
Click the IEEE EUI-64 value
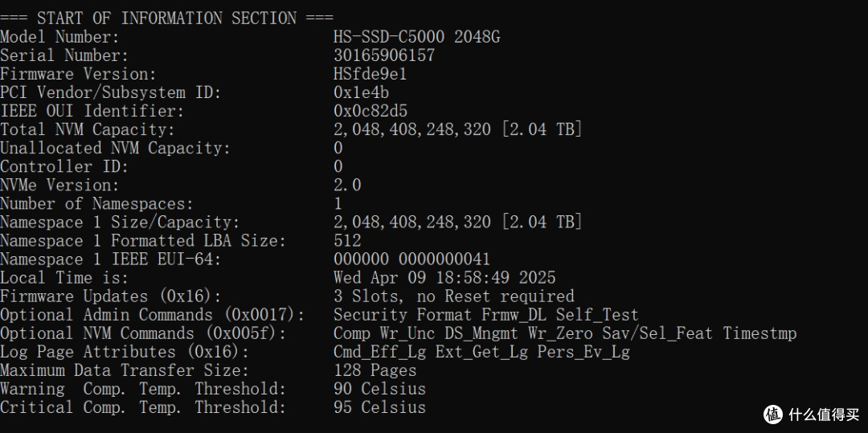(x=411, y=259)
